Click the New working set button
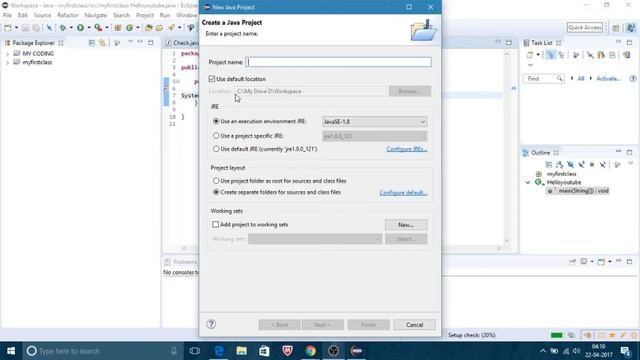 coord(406,225)
